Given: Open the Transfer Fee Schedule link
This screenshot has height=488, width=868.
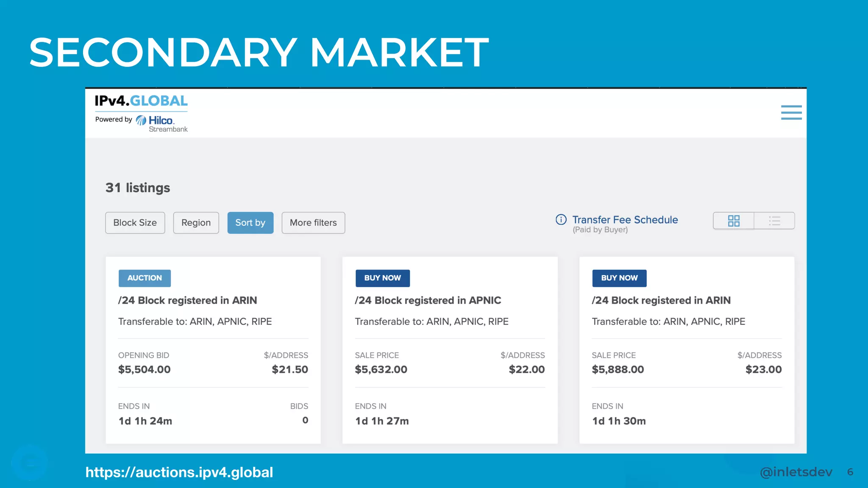Looking at the screenshot, I should (625, 220).
